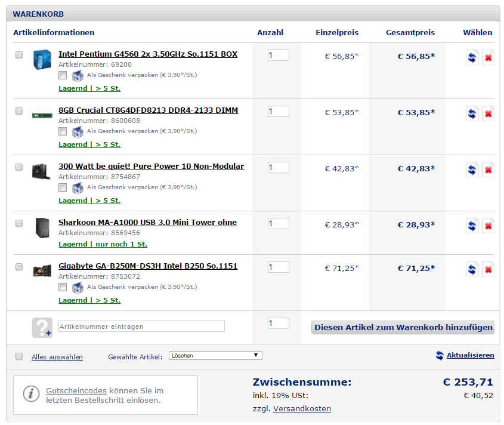Open 8GB Crucial CT8G4DFD8213 product link
This screenshot has height=425, width=504.
[x=148, y=110]
